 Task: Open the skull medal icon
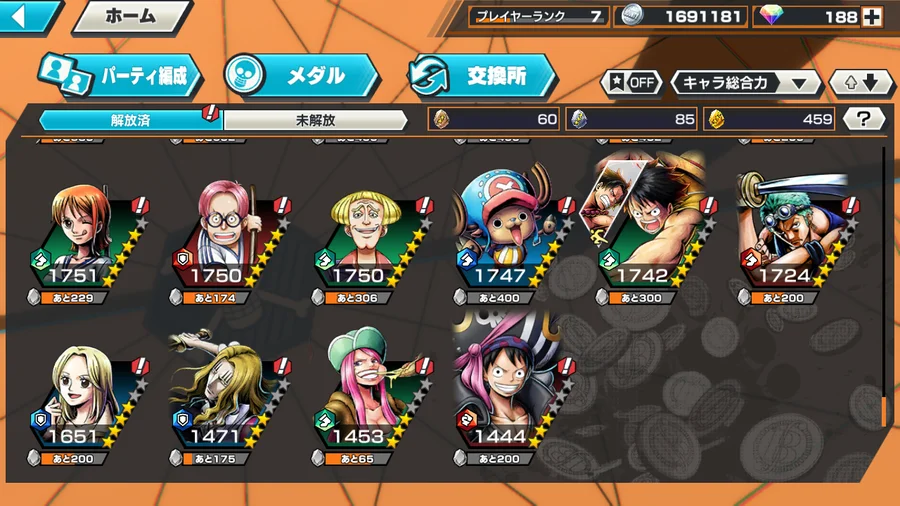click(246, 75)
